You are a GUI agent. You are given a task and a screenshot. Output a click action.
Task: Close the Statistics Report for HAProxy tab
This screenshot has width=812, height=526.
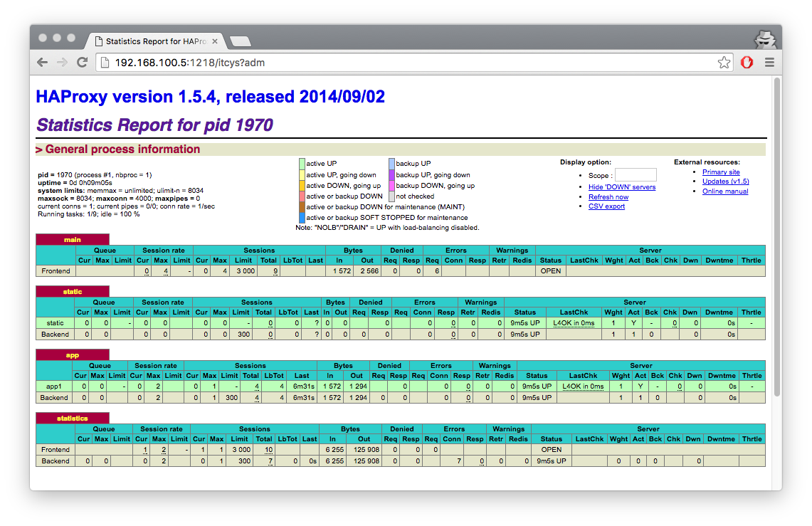click(215, 41)
